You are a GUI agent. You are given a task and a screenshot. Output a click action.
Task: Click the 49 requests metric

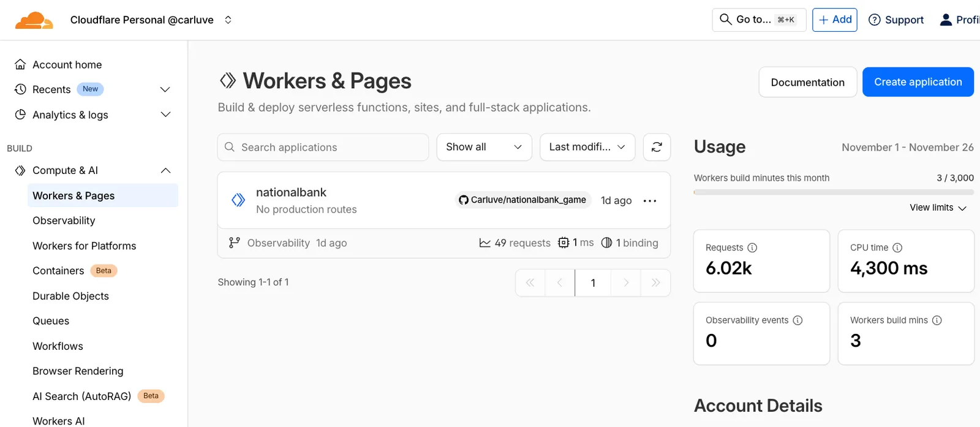point(514,243)
